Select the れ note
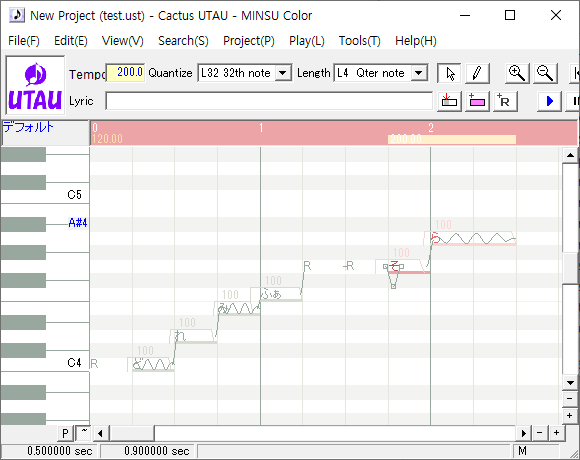 [x=196, y=336]
